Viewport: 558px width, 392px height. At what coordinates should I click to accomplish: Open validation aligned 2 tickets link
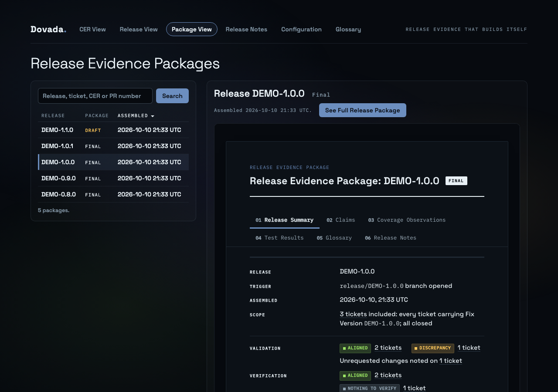(x=388, y=348)
